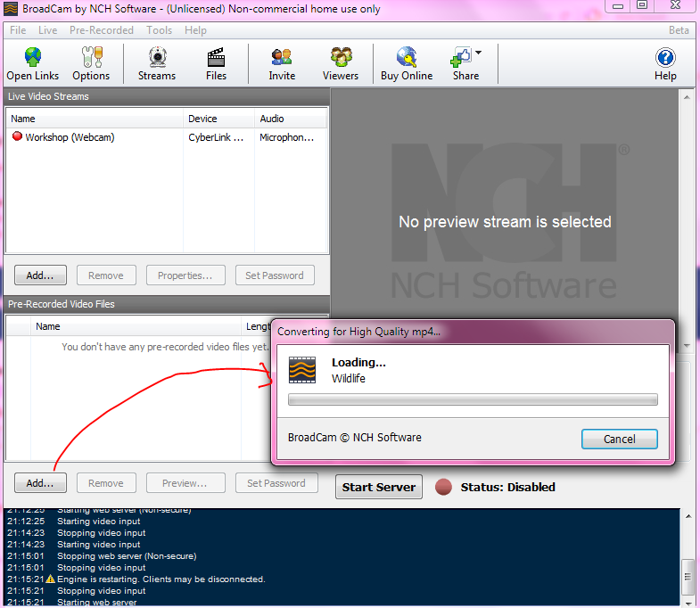Click Set Password under Pre-Recorded Video Files
Viewport: 700px width, 608px height.
coord(276,483)
